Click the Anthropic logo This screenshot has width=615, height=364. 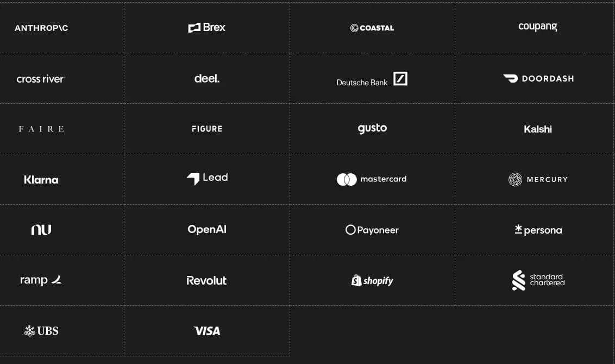click(41, 28)
